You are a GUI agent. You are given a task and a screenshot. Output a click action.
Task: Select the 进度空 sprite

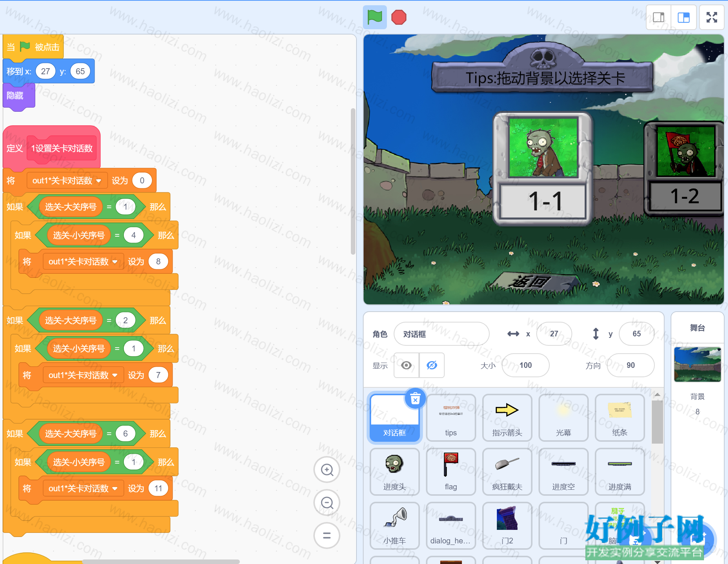[x=564, y=472]
